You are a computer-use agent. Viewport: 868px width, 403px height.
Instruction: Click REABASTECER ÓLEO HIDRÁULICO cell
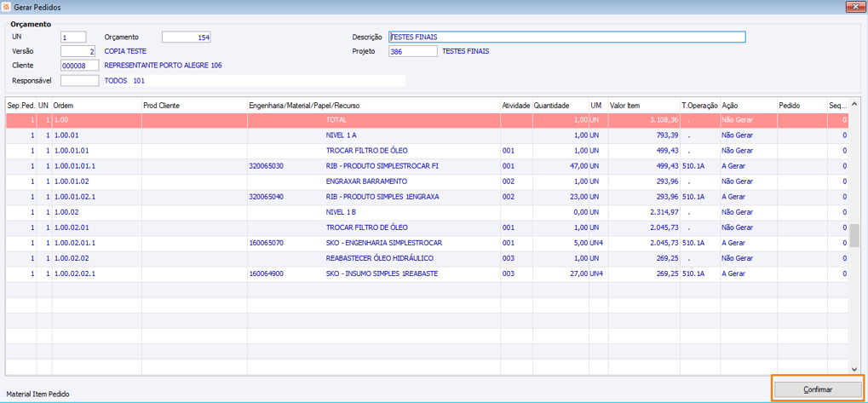tap(379, 258)
